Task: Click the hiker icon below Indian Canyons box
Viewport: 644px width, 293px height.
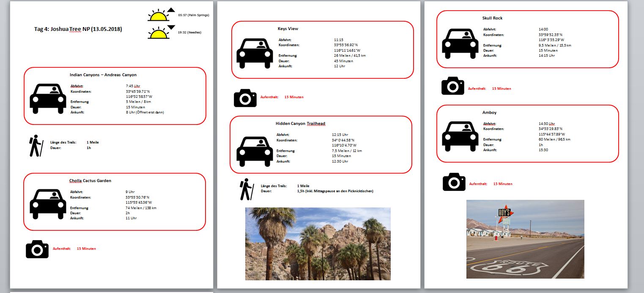Action: pyautogui.click(x=36, y=146)
